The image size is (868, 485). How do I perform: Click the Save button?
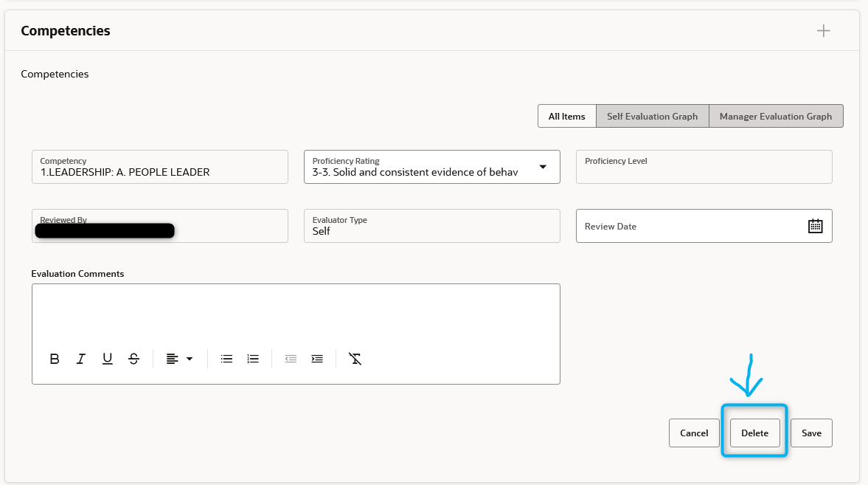tap(811, 433)
